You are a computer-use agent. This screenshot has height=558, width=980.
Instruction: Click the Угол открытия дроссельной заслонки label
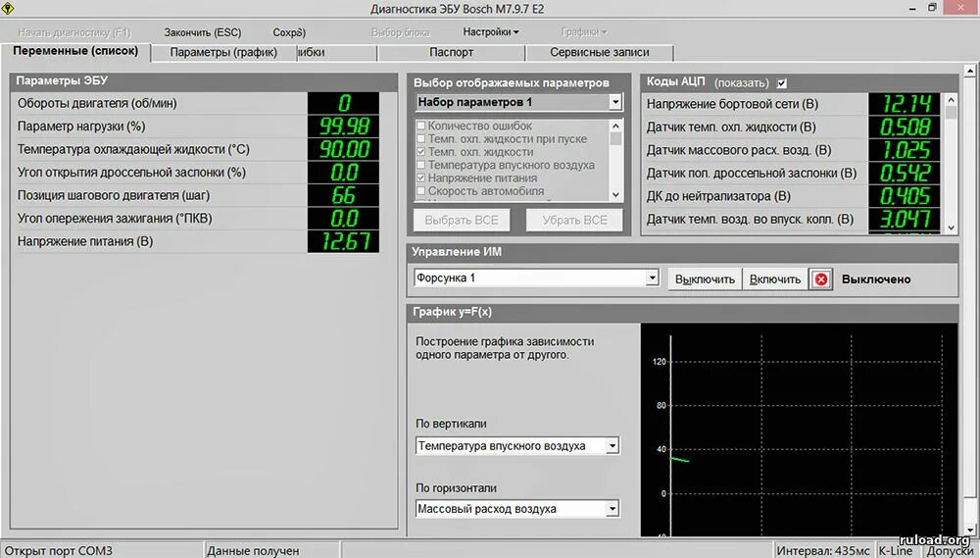(131, 172)
